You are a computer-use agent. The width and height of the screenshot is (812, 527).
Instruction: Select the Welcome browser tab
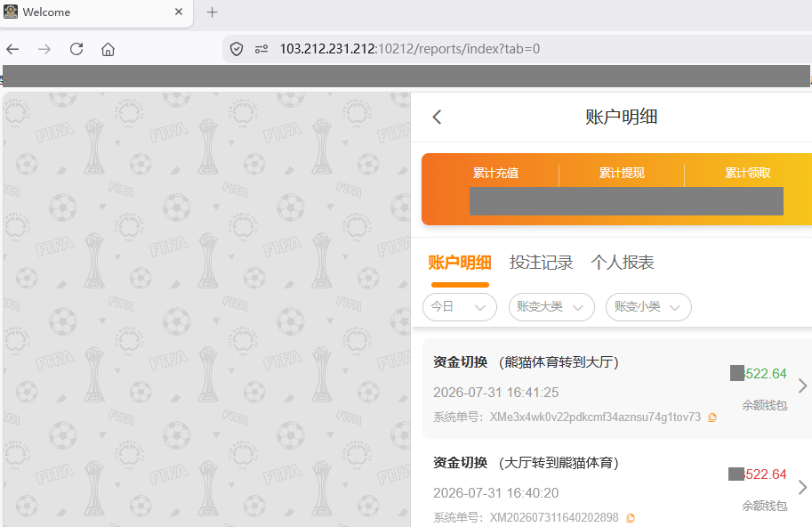(x=96, y=12)
